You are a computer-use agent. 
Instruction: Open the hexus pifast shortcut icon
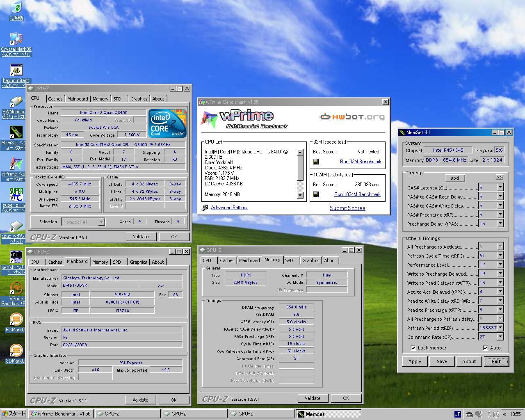coord(16,70)
